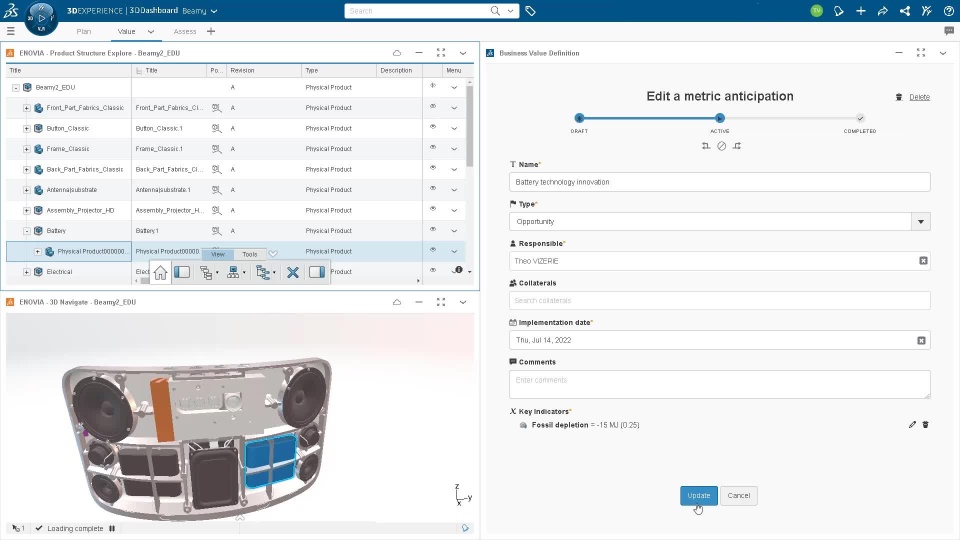
Task: Toggle right panel icon in floating toolbar
Action: [317, 272]
